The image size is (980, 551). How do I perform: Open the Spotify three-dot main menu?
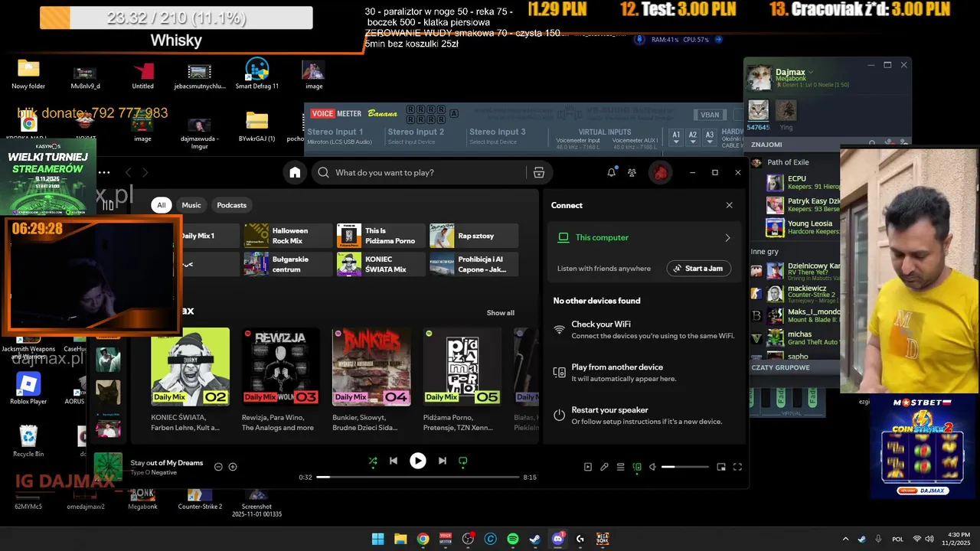[104, 173]
